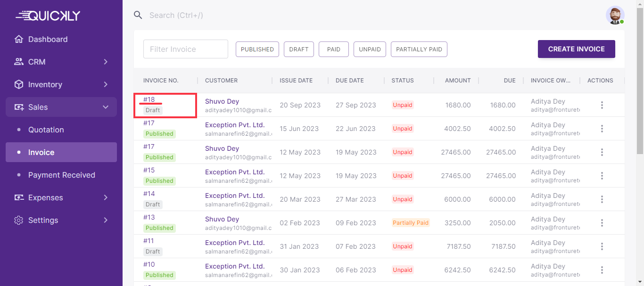Click the Settings gear icon

click(x=19, y=220)
